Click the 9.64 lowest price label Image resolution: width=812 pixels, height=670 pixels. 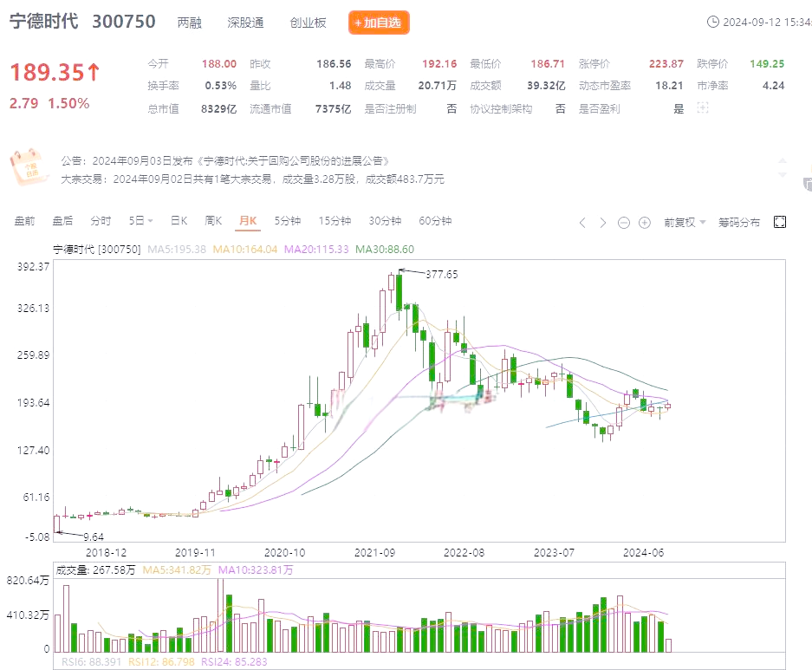pyautogui.click(x=94, y=537)
